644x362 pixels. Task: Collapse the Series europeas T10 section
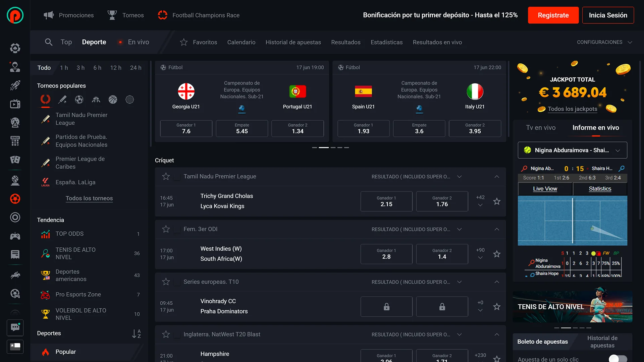tap(497, 282)
